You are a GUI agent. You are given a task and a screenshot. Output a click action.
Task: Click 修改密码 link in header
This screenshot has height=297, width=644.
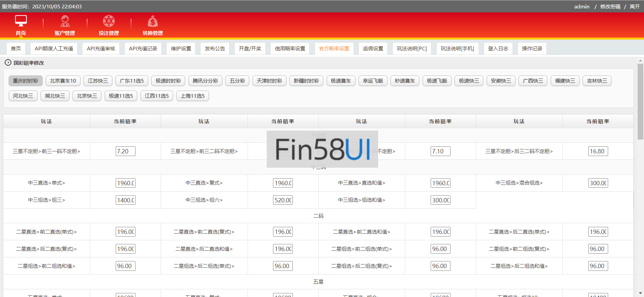610,7
